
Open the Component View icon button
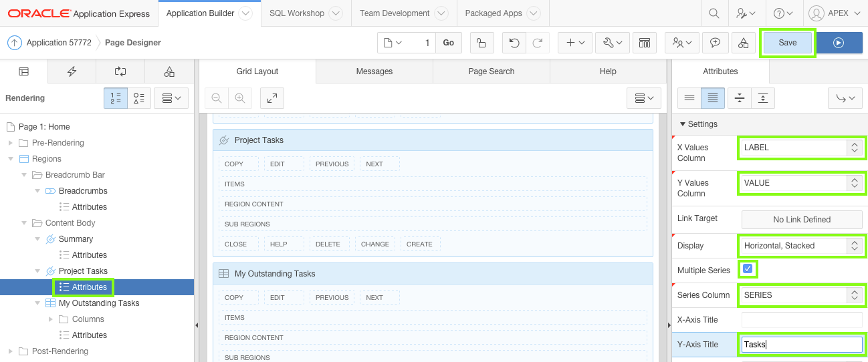644,43
